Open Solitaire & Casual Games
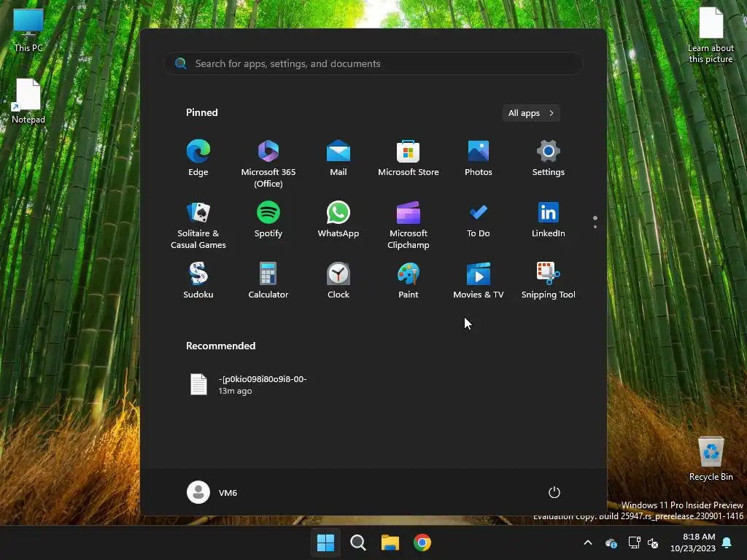The height and width of the screenshot is (560, 747). [x=198, y=225]
